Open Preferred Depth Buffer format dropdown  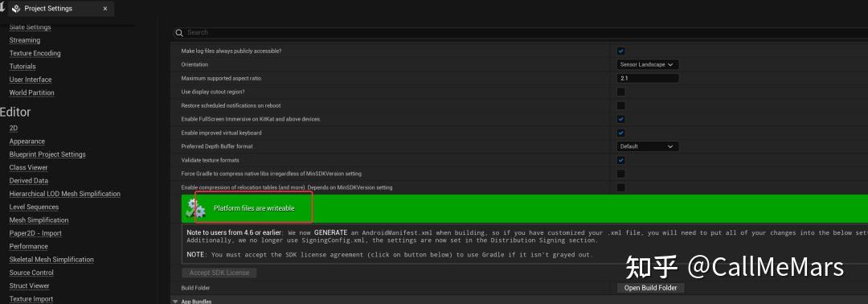(648, 146)
